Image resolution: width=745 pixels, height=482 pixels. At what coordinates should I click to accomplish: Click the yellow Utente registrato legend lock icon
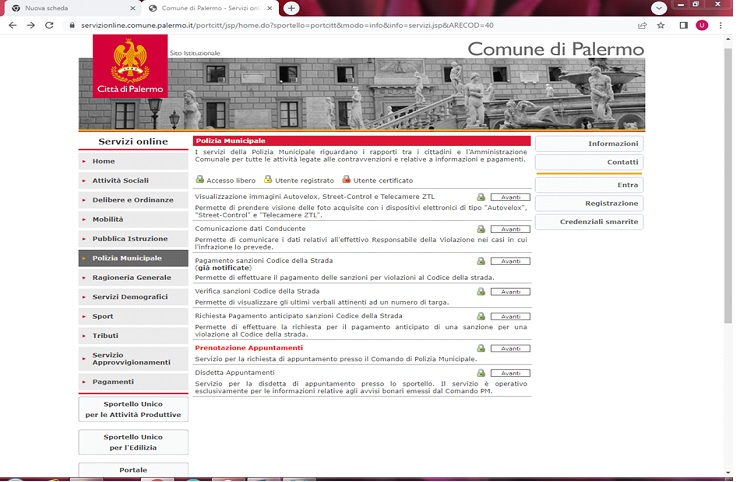(x=268, y=179)
